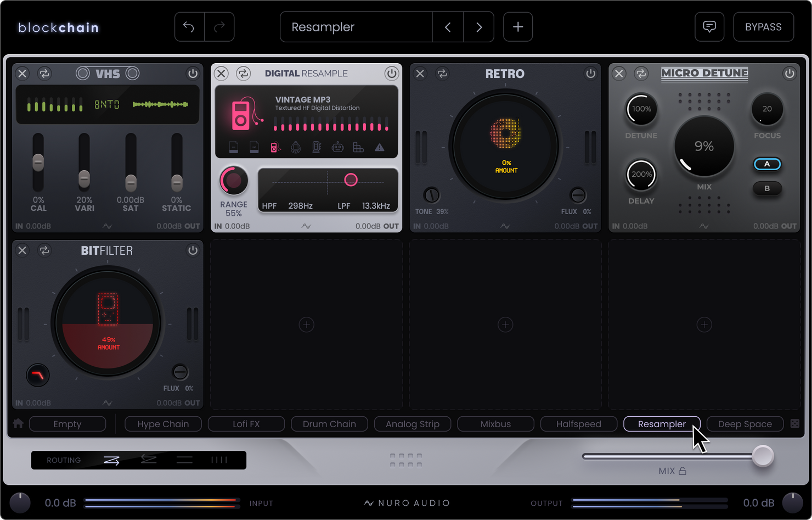Swap the VHS module
This screenshot has width=812, height=520.
(x=44, y=73)
